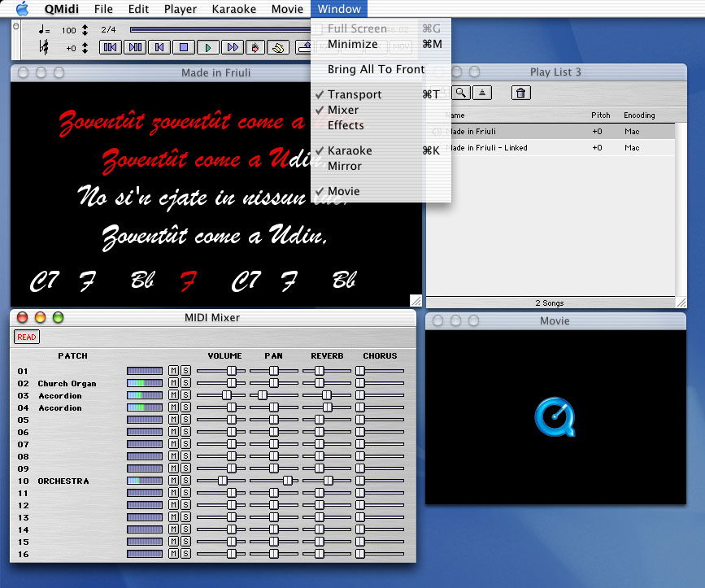Viewport: 705px width, 588px height.
Task: Solo channel 04 Accordion
Action: click(185, 407)
